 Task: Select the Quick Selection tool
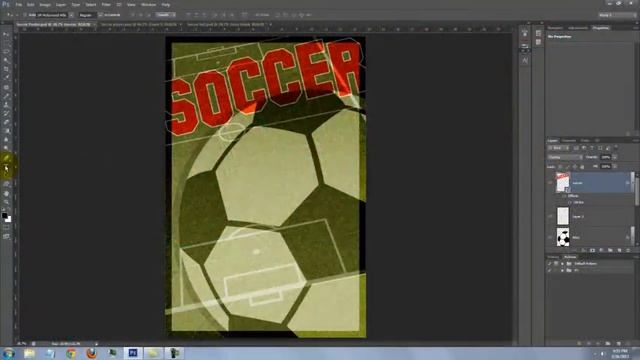click(x=6, y=60)
